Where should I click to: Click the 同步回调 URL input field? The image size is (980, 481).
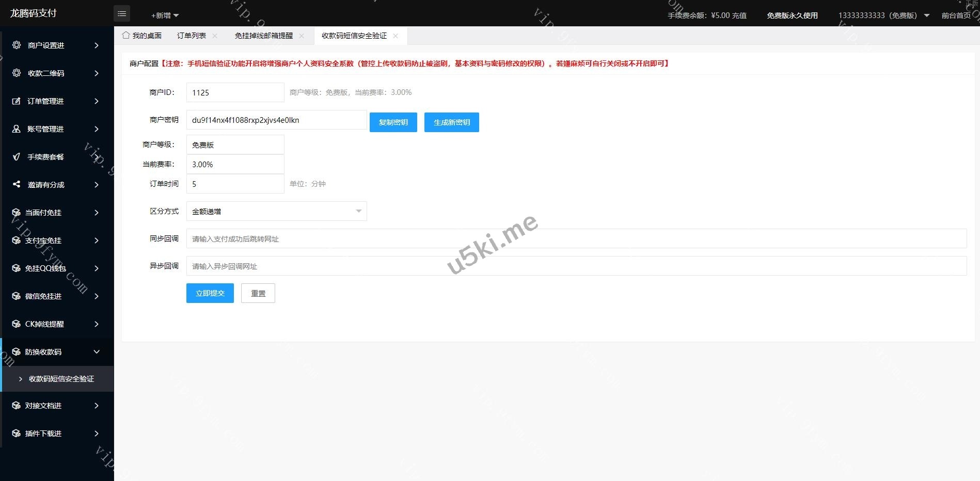click(x=576, y=239)
